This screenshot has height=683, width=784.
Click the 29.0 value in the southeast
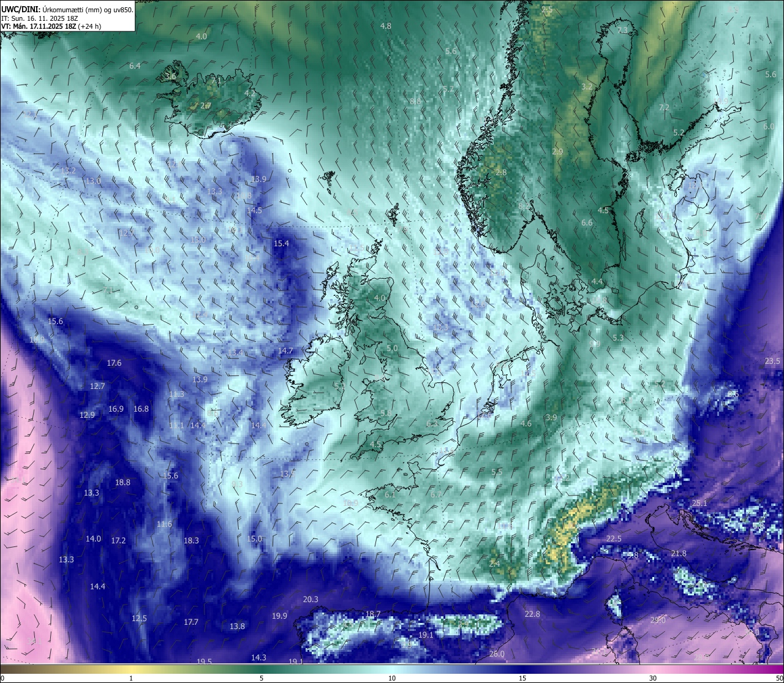pos(657,620)
